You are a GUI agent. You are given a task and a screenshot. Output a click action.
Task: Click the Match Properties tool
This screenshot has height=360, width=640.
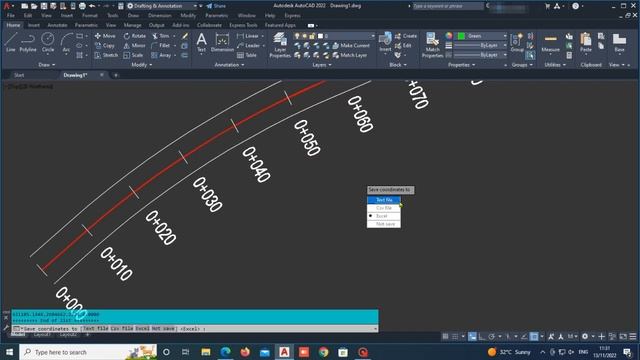click(x=432, y=45)
